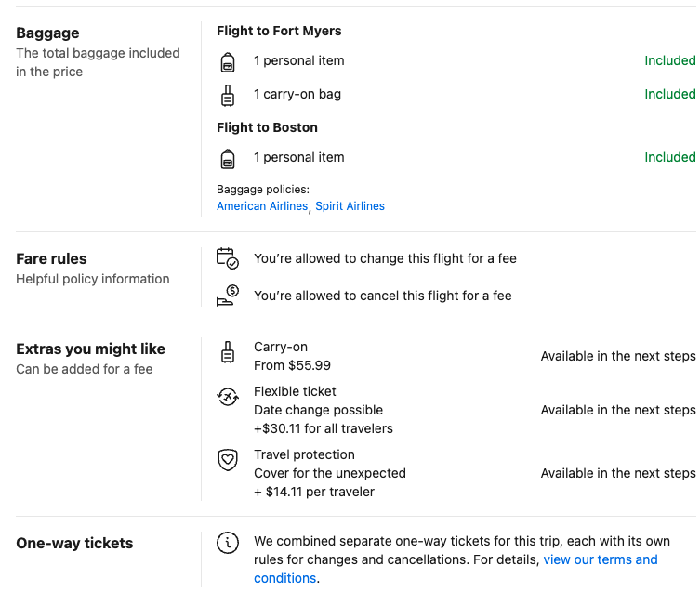Click the Fort Myers personal item backpack icon
This screenshot has width=700, height=605.
coord(228,62)
